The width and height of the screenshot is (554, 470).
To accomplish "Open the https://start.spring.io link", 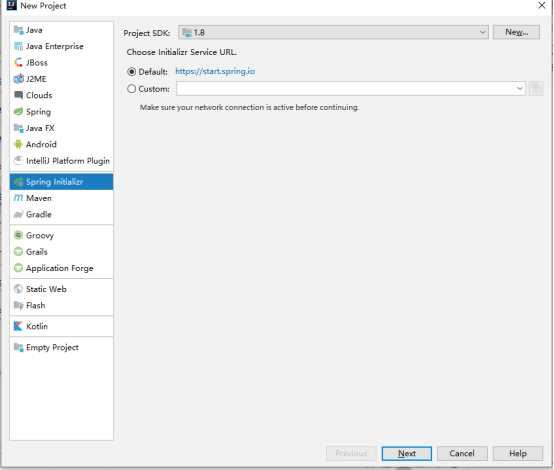I will [x=215, y=71].
